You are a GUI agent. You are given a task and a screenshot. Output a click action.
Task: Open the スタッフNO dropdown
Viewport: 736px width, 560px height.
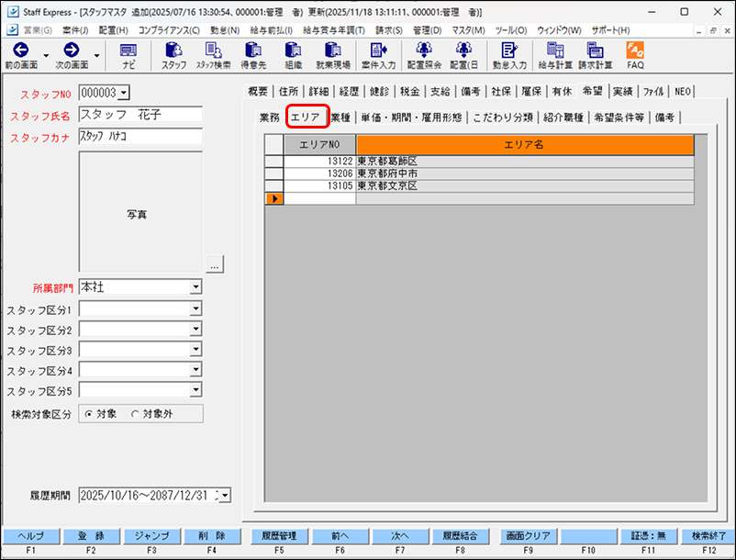(124, 92)
